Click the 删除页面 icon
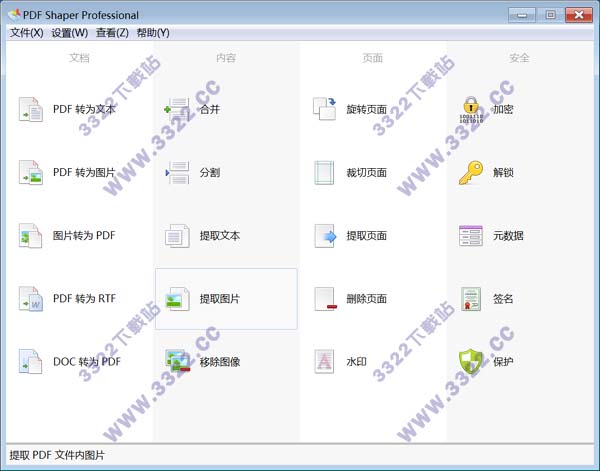 click(325, 299)
